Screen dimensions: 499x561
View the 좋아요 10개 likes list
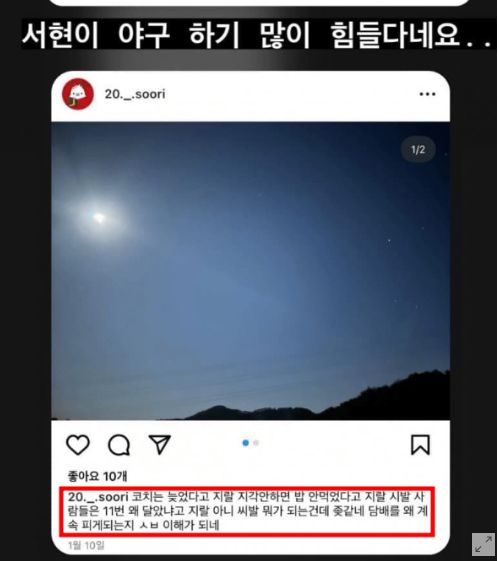(x=97, y=476)
